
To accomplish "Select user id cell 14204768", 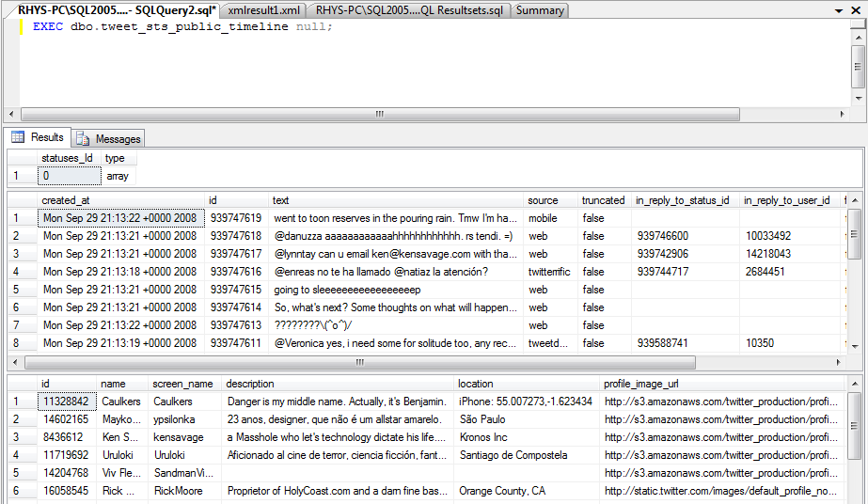I will click(67, 473).
